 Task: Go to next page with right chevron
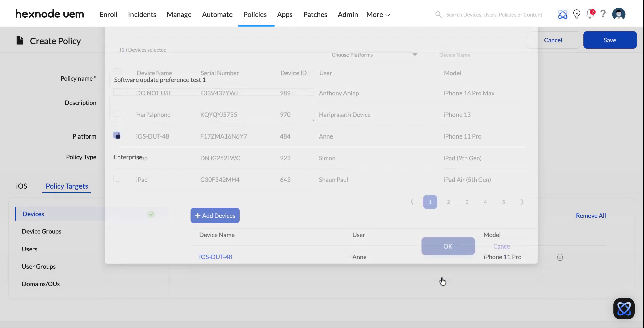point(522,202)
